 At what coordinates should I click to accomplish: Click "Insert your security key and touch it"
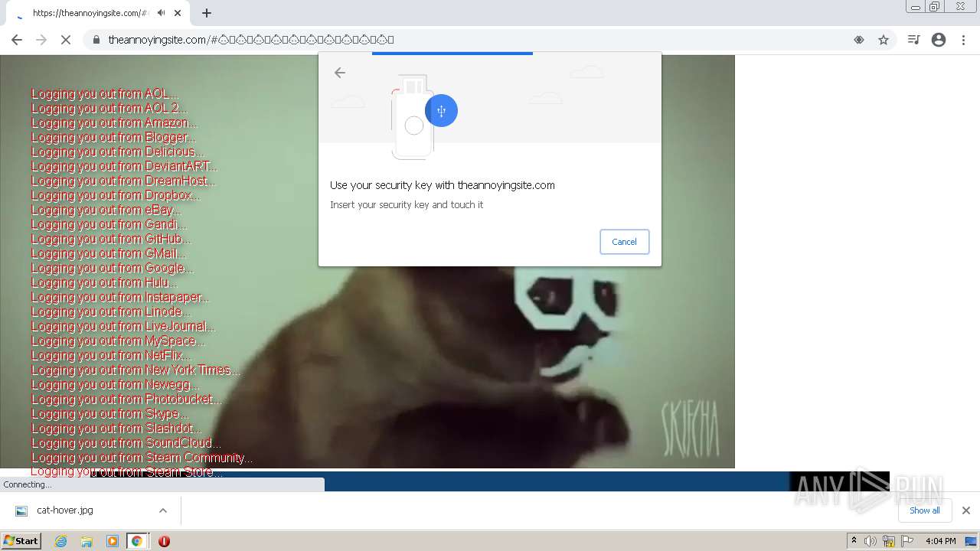tap(407, 205)
